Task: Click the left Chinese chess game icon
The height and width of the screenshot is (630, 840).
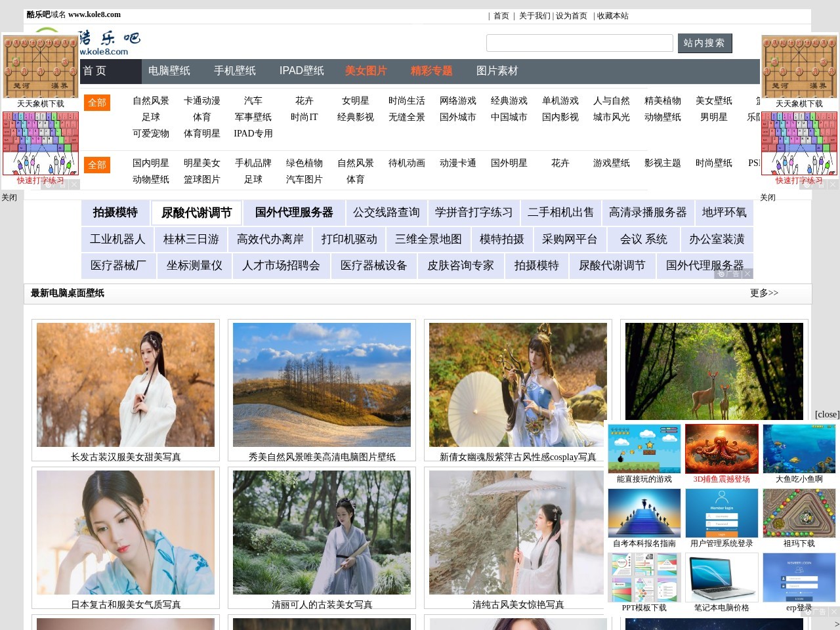Action: [41, 66]
